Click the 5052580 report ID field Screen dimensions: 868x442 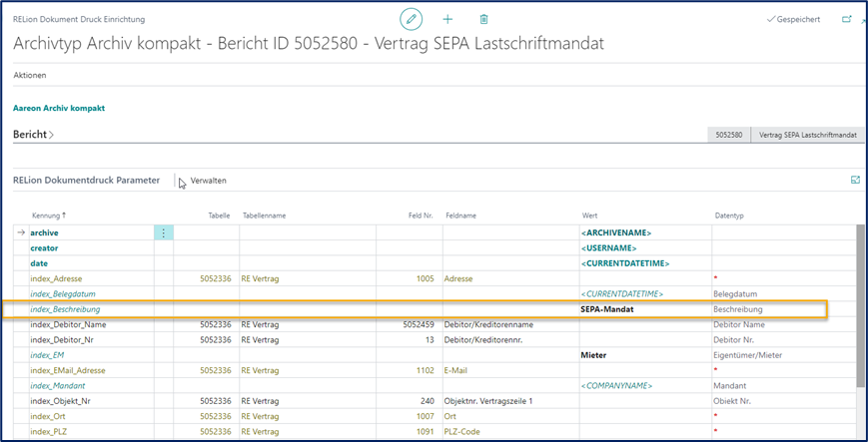pos(726,134)
